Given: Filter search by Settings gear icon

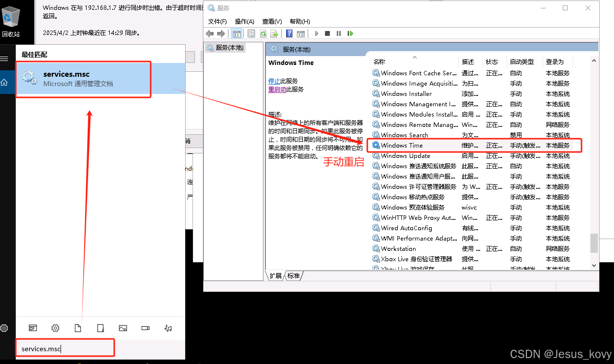Looking at the screenshot, I should click(56, 328).
